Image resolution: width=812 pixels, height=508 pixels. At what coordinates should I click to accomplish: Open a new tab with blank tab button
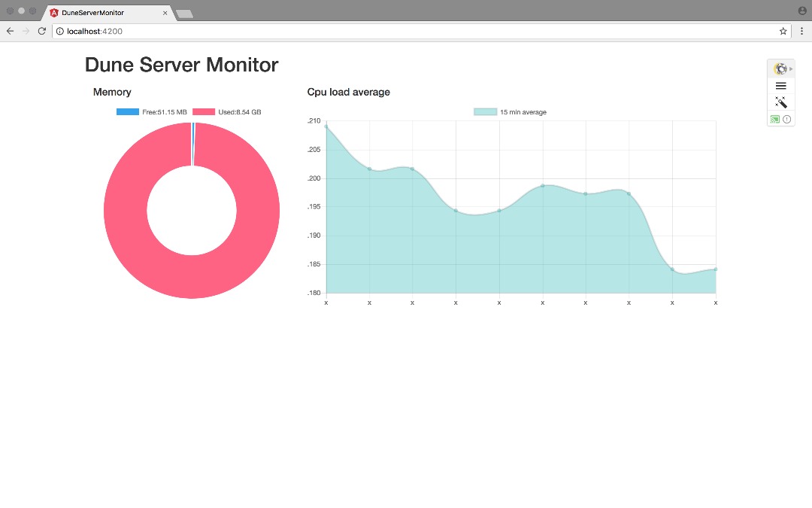(x=184, y=14)
